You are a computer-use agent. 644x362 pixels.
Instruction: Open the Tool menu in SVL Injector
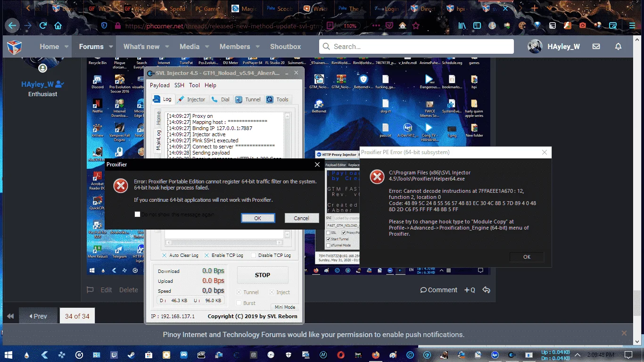[194, 85]
